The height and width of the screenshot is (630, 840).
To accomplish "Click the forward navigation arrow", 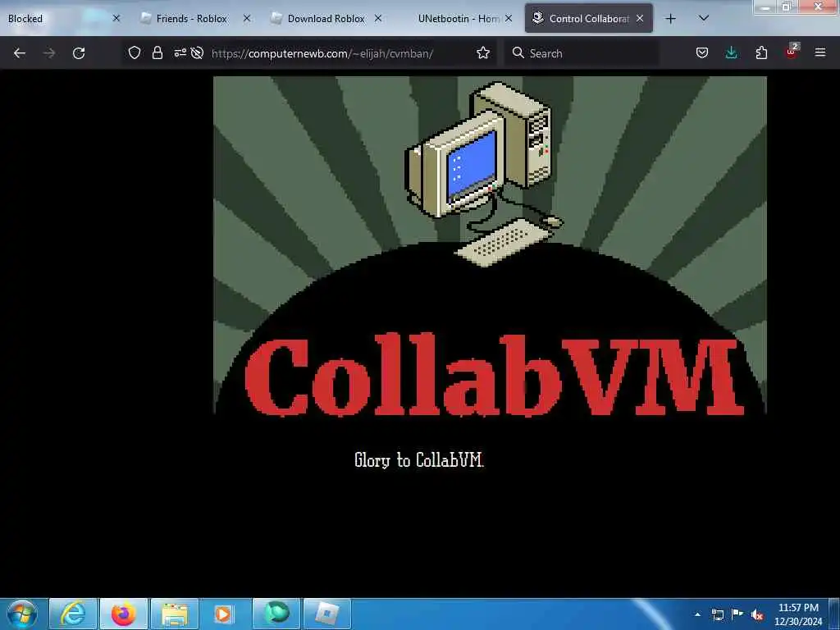I will [49, 53].
